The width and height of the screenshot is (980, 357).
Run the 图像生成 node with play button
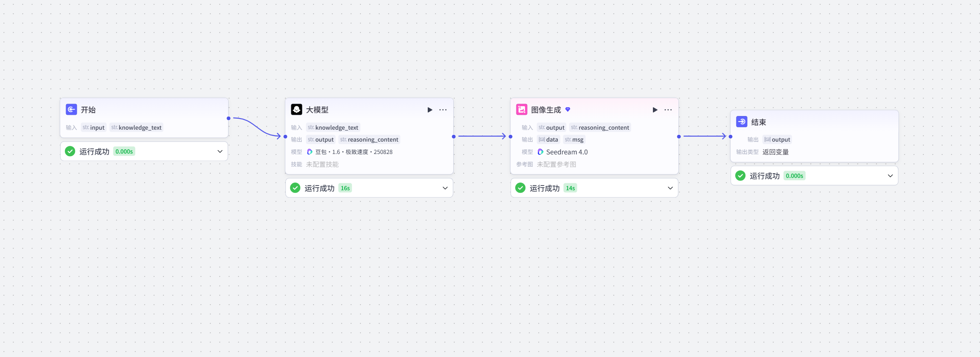coord(655,110)
